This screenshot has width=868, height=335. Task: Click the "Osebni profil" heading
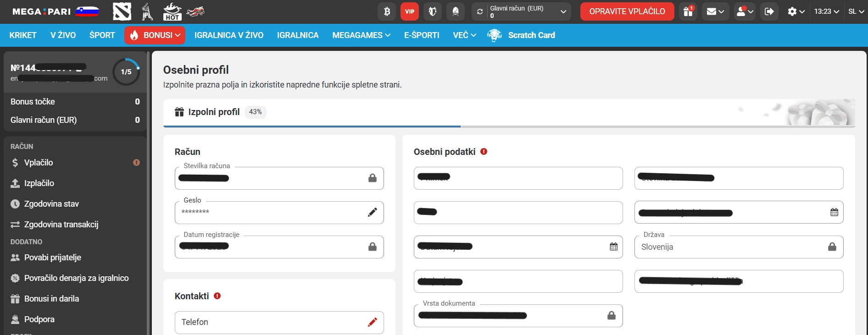coord(196,70)
